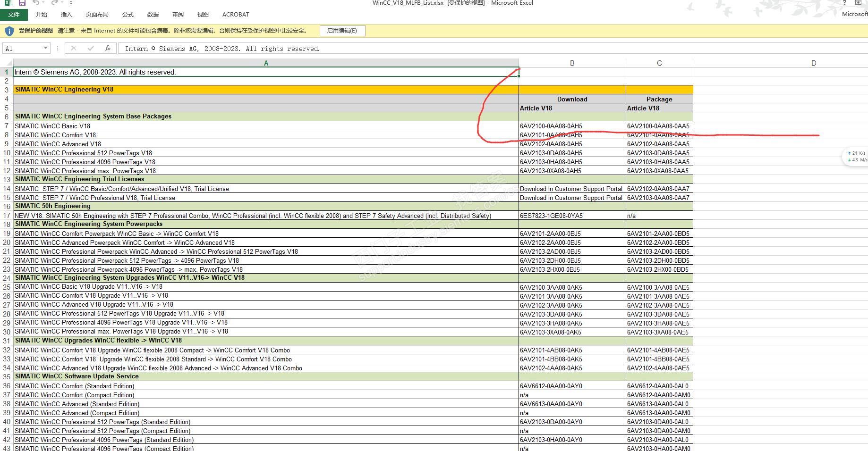Image resolution: width=868 pixels, height=451 pixels.
Task: Click the Protected View shield icon
Action: pos(9,31)
